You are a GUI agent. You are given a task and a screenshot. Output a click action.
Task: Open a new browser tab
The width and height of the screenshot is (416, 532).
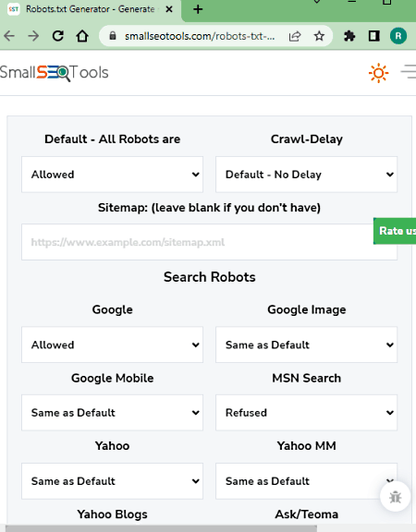[198, 9]
